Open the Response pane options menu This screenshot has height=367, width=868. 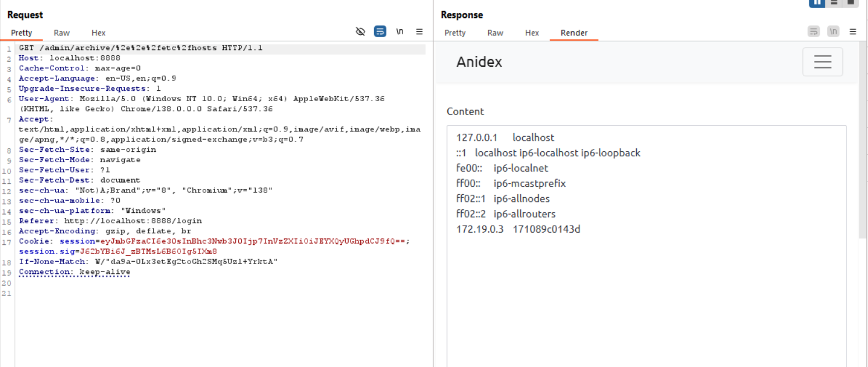[x=853, y=31]
